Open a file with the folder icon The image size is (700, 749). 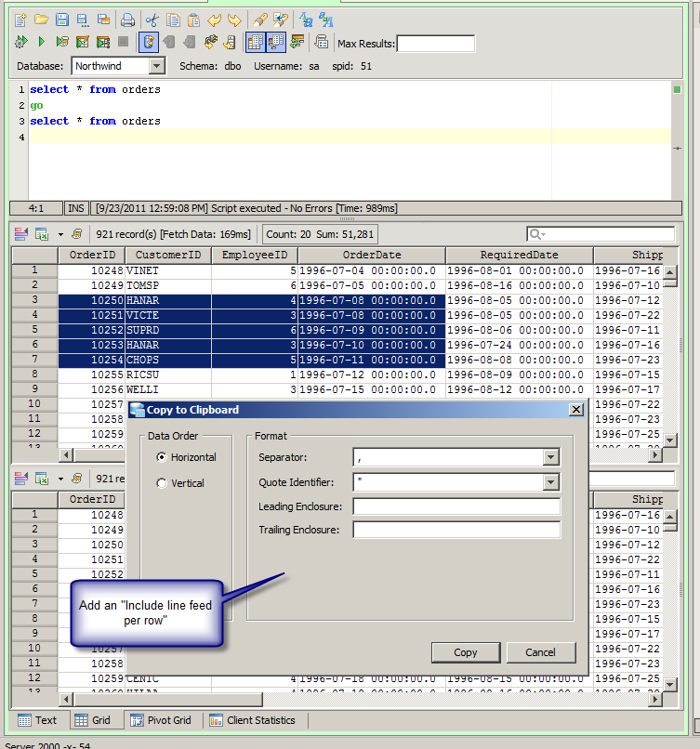click(42, 20)
